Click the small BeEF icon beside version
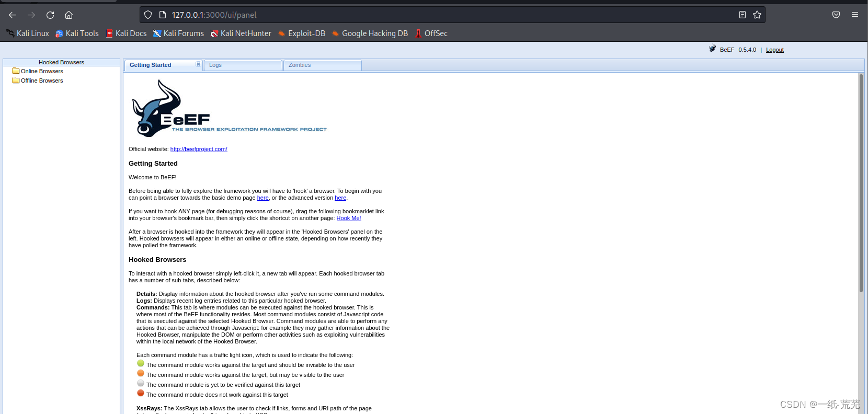 pyautogui.click(x=712, y=48)
